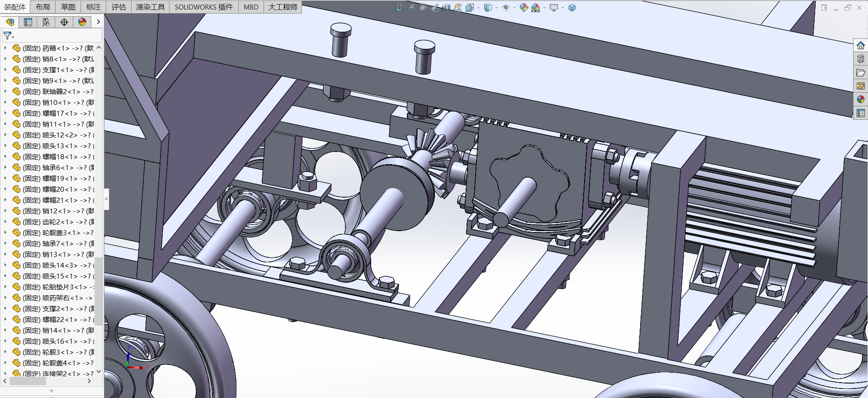The height and width of the screenshot is (398, 868).
Task: Expand the 齿轮2<1> tree node
Action: (5, 222)
